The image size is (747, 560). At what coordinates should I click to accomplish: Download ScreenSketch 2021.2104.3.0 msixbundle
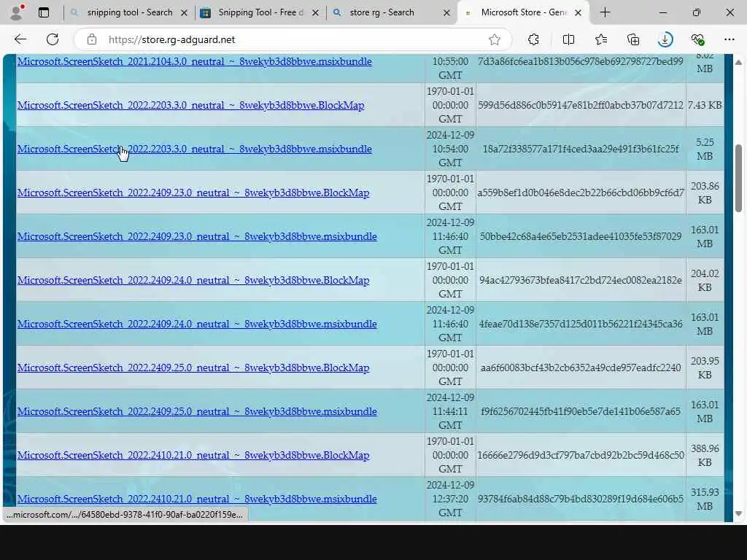194,61
